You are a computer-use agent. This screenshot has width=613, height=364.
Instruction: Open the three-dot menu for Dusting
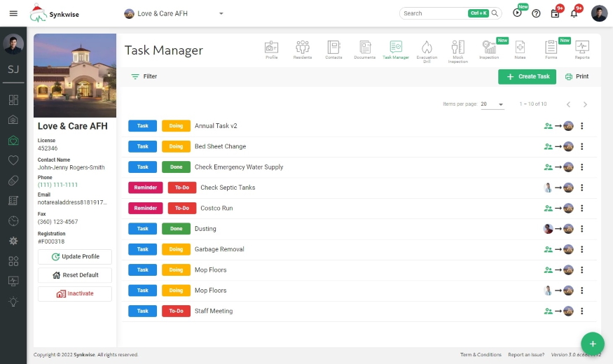coord(582,229)
